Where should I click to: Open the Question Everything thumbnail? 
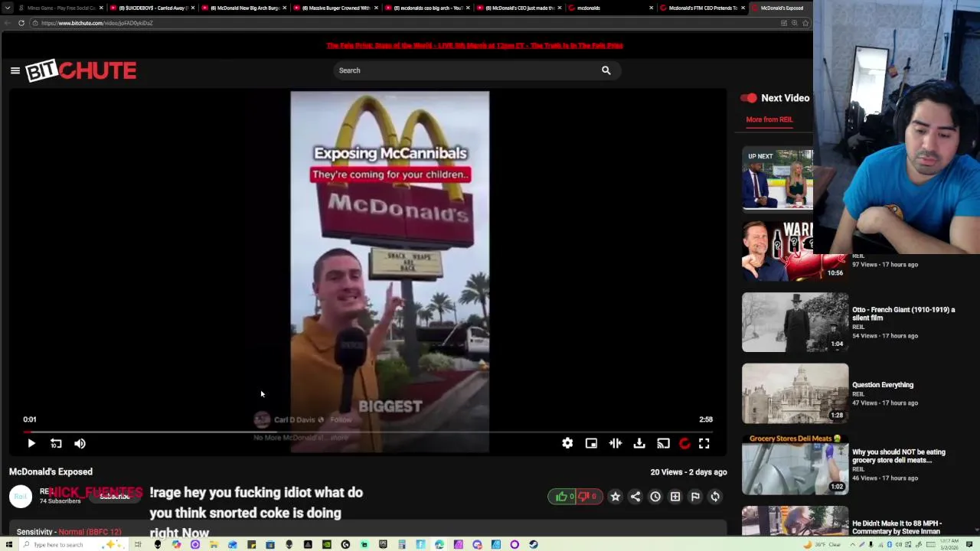(795, 393)
